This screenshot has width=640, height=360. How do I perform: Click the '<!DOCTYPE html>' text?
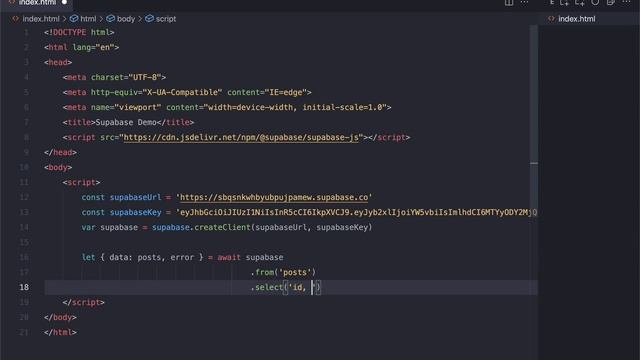pyautogui.click(x=79, y=33)
